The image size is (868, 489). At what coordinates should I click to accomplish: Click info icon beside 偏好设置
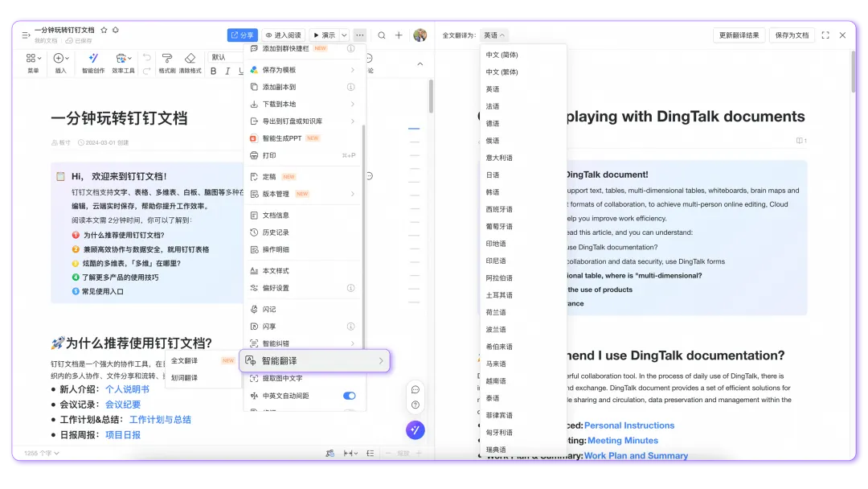pos(350,288)
